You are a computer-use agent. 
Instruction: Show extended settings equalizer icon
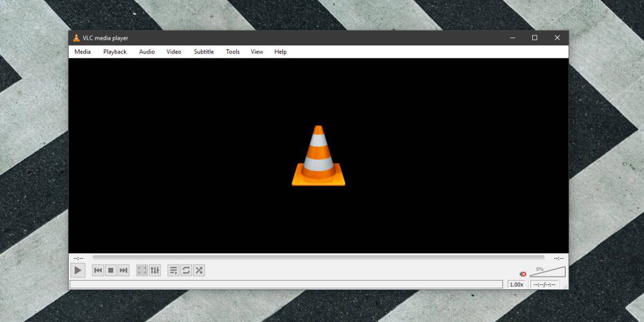coord(155,270)
